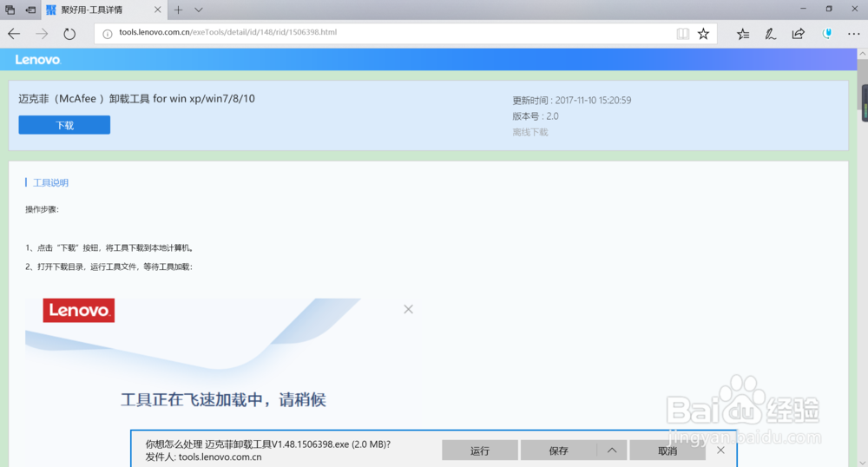Click 取消 in download prompt
The image size is (868, 467).
pos(667,451)
